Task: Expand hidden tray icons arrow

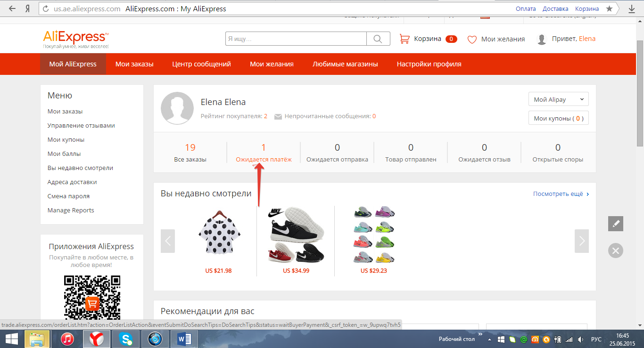Action: pos(489,340)
